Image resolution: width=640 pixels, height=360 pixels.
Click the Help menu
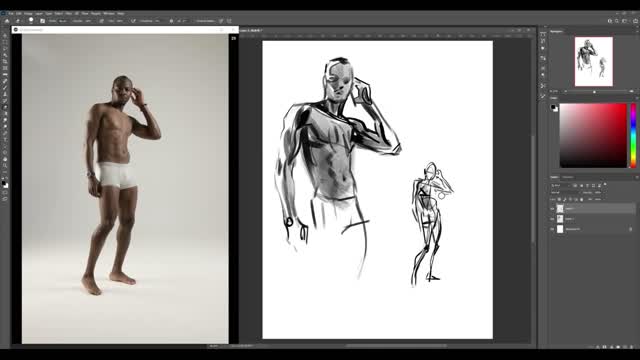pyautogui.click(x=121, y=13)
